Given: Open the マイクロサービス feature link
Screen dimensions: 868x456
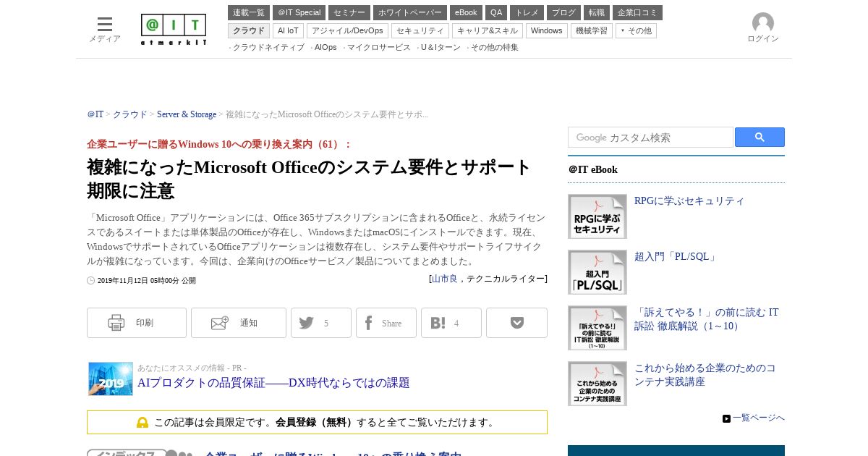Looking at the screenshot, I should pos(379,47).
